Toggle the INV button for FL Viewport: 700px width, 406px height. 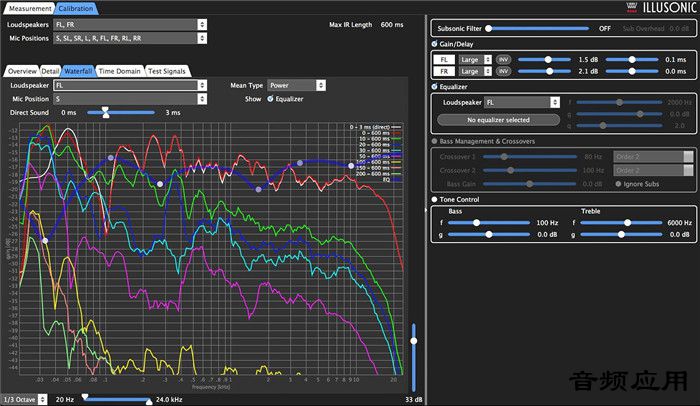tap(503, 59)
